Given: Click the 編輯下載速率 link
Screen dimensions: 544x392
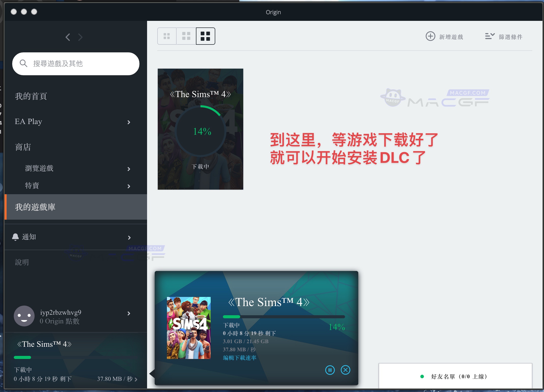Looking at the screenshot, I should click(239, 358).
